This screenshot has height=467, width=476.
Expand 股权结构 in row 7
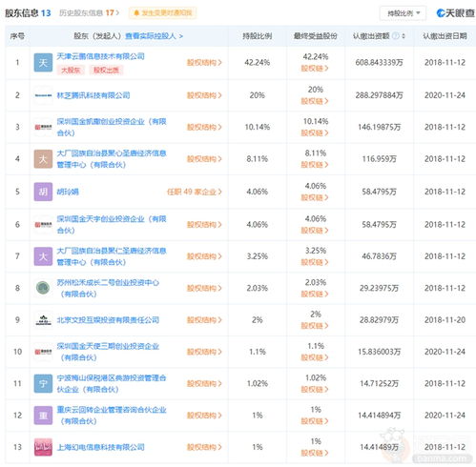pyautogui.click(x=204, y=256)
